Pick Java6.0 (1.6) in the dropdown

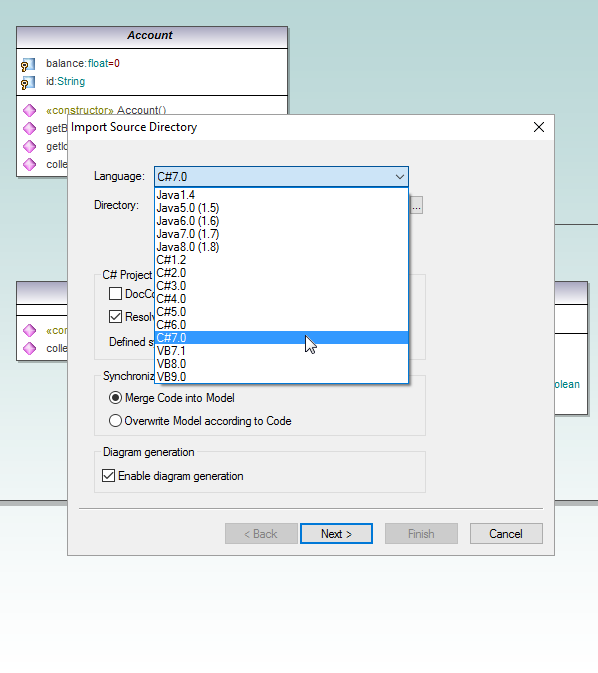[x=281, y=221]
